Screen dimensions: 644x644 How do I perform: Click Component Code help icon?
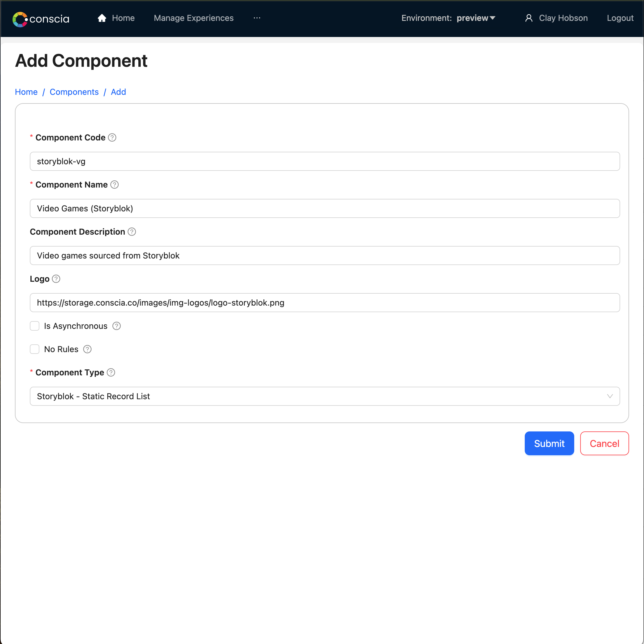coord(112,138)
